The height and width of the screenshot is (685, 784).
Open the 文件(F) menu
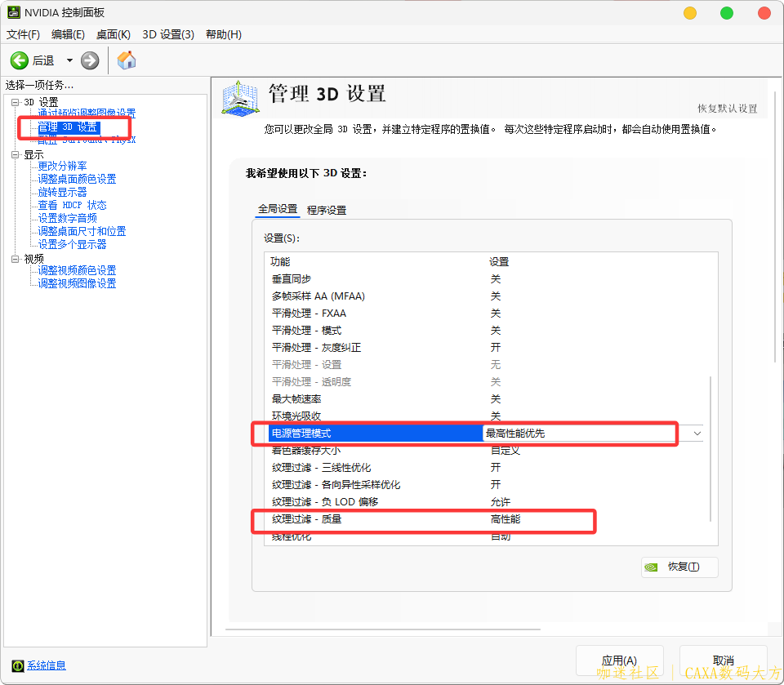[23, 34]
